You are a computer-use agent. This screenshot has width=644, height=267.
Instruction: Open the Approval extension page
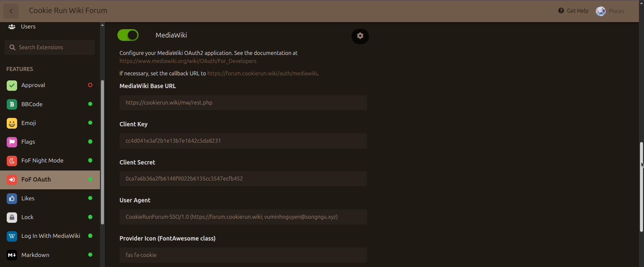point(50,85)
